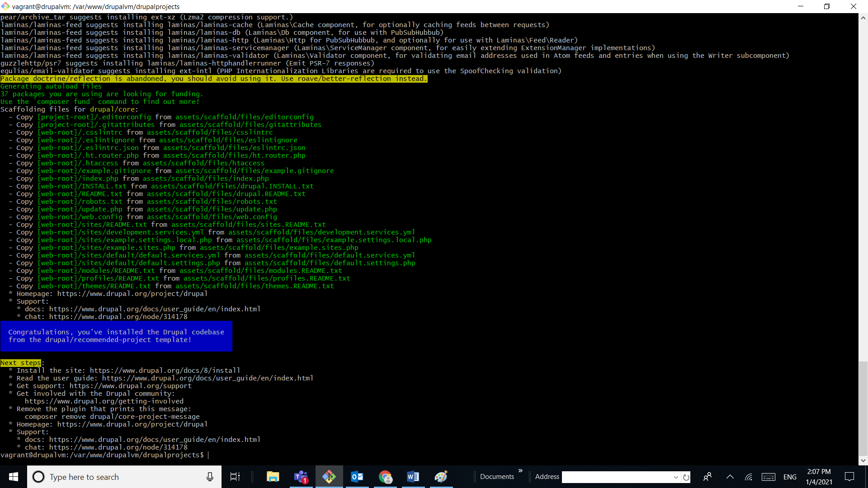Click the terminal window title bar icon
The height and width of the screenshot is (488, 868).
(5, 6)
